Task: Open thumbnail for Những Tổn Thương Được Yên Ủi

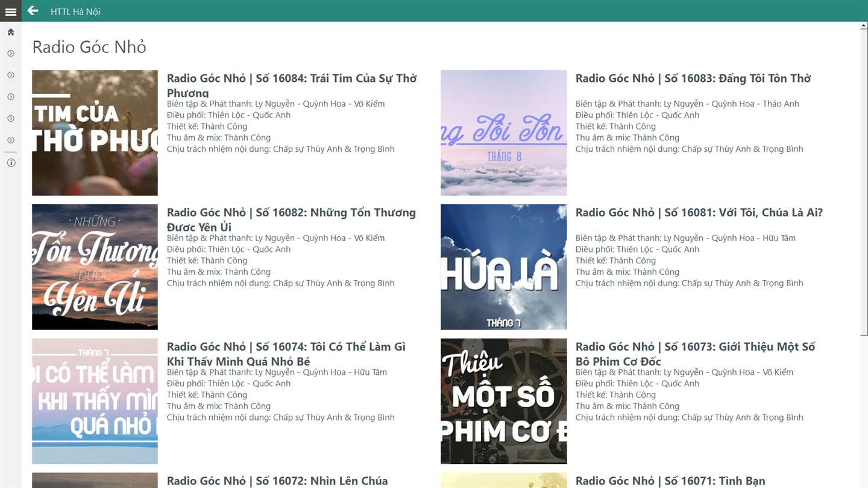Action: [x=95, y=267]
